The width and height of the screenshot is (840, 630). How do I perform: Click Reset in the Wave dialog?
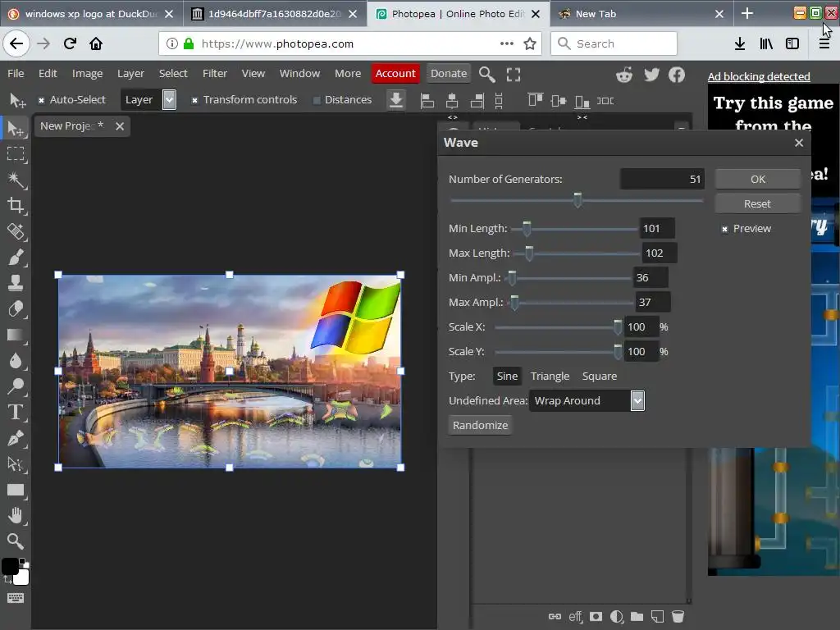tap(757, 204)
